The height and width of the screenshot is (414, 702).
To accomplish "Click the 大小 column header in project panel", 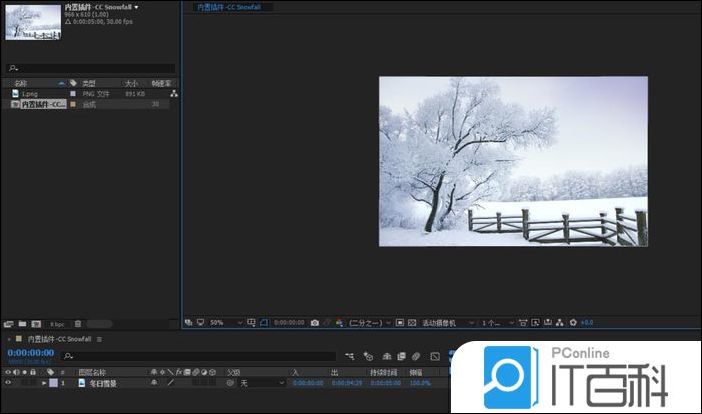I will pyautogui.click(x=131, y=83).
